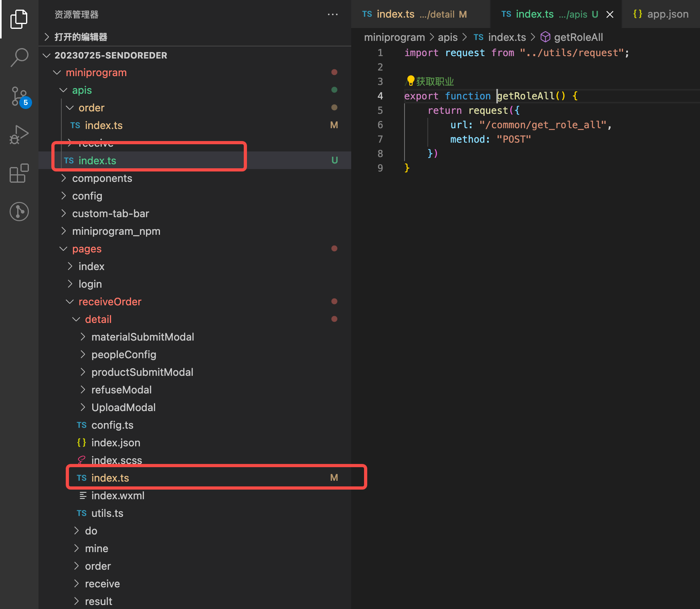Expand the login folder

195,284
